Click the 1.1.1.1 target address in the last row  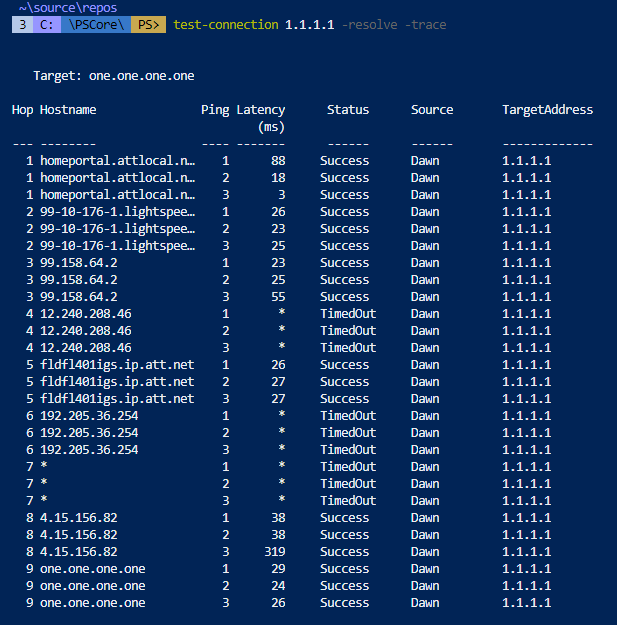coord(527,603)
